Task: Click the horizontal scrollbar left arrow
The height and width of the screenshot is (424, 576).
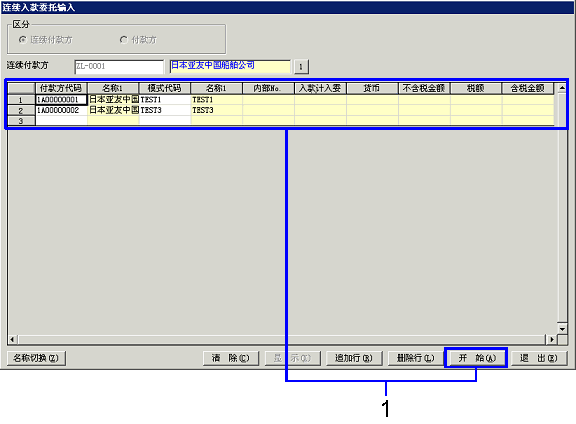Action: coord(12,339)
